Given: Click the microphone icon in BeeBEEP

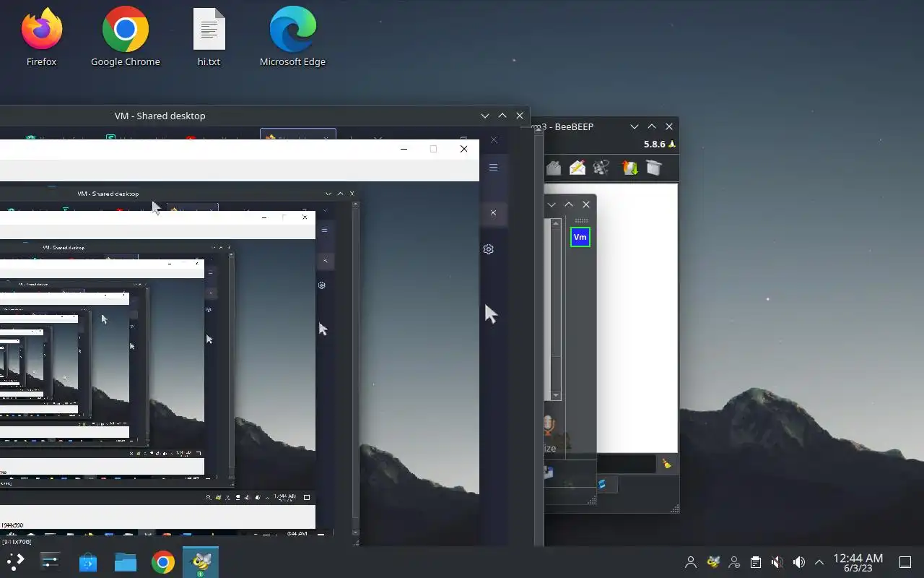Looking at the screenshot, I should click(549, 425).
